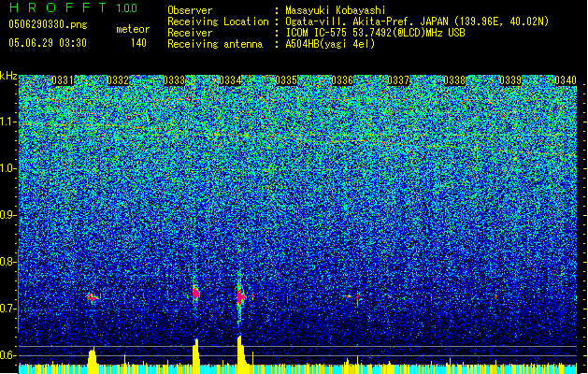Viewport: 588px width, 374px height.
Task: Click the 0331 time marker
Action: pos(63,80)
